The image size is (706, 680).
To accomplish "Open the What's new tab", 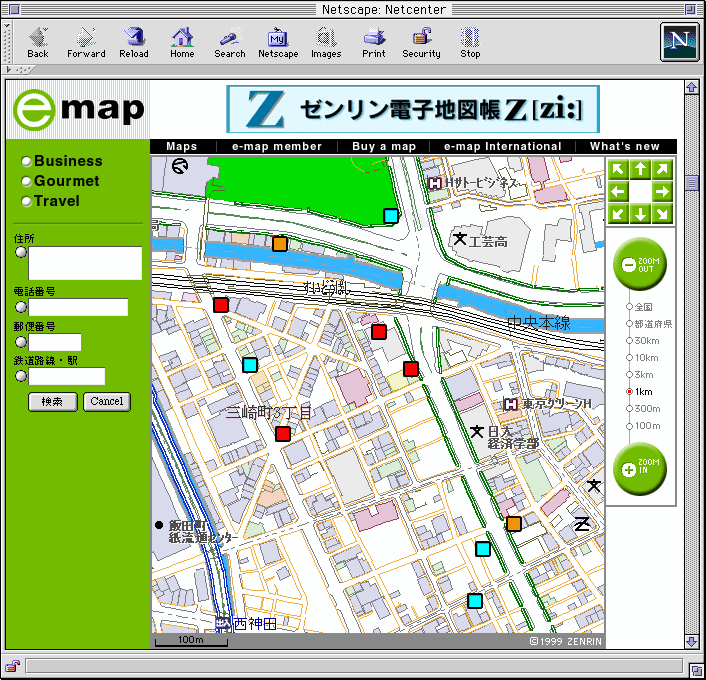I will [625, 146].
